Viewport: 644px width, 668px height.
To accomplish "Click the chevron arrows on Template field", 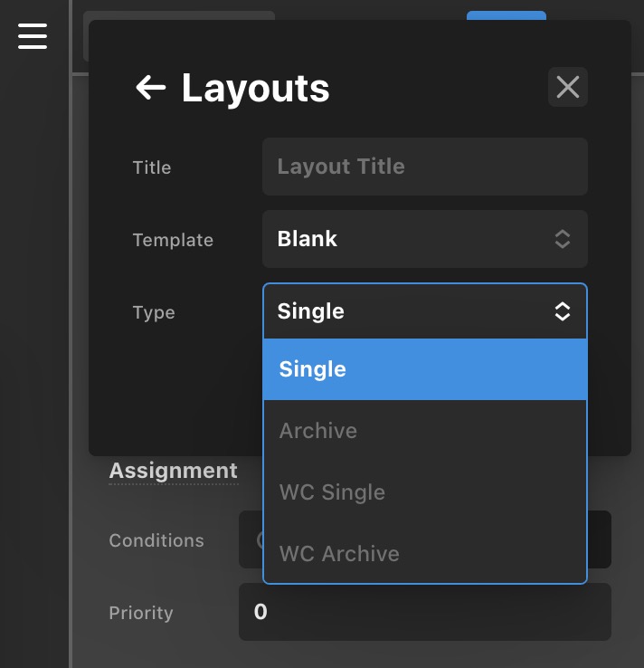I will [x=563, y=239].
